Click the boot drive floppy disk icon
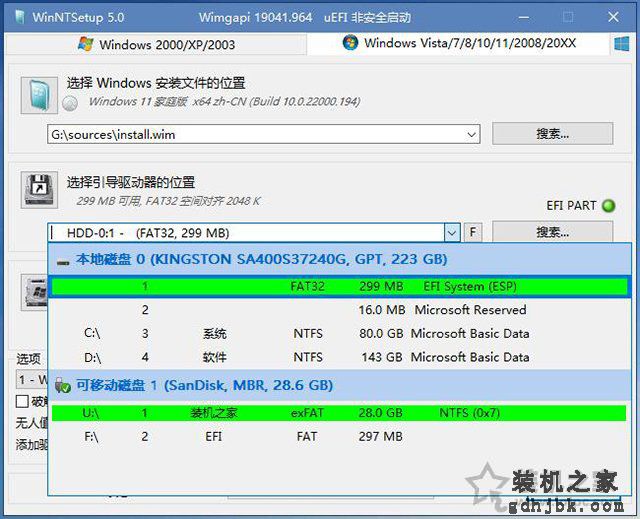This screenshot has height=519, width=640. click(x=39, y=190)
